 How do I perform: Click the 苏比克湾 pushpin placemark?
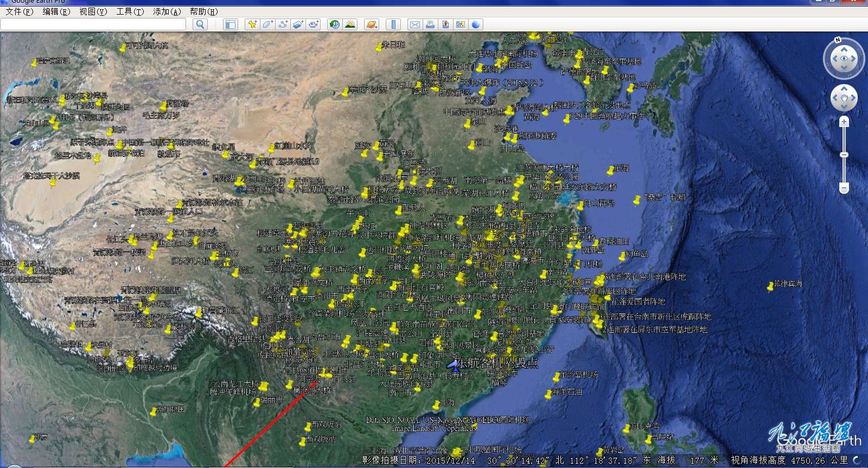tap(628, 429)
